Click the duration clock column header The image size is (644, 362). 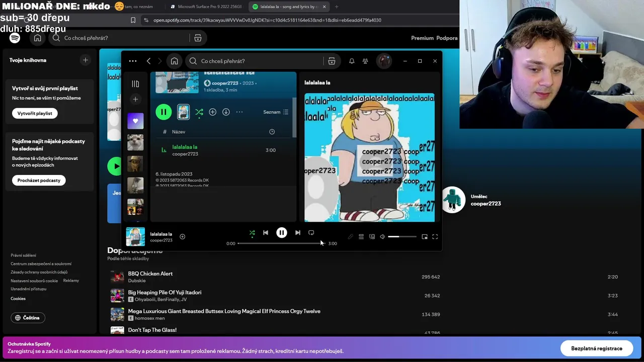[x=272, y=132]
